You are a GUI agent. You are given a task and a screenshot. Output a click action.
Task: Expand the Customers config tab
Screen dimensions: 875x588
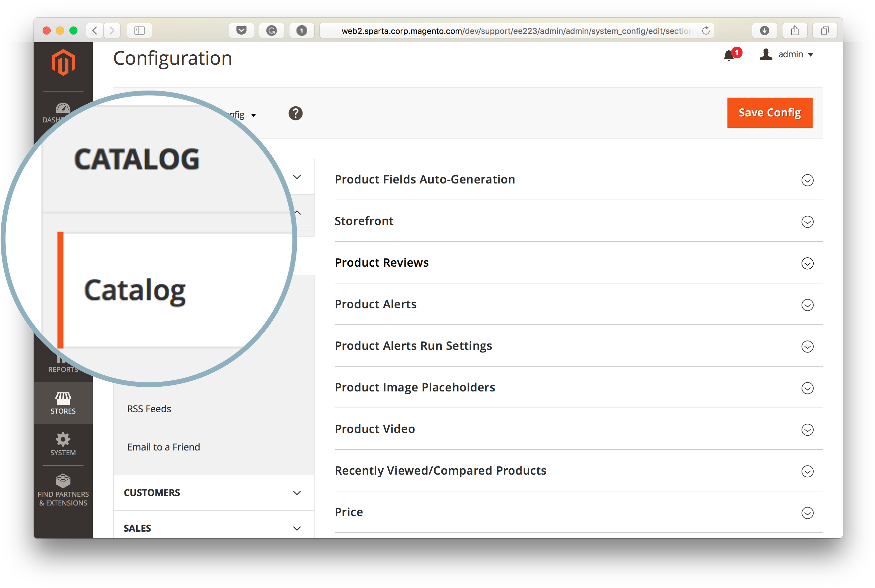(x=213, y=493)
